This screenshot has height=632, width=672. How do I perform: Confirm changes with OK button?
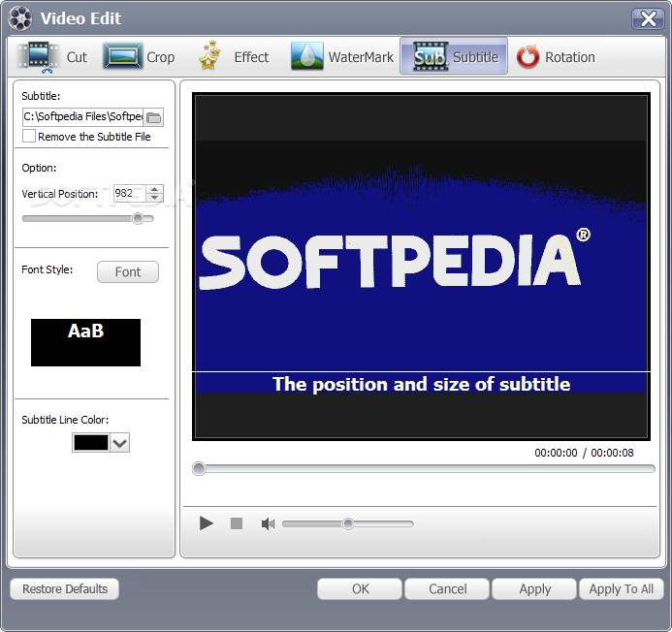pyautogui.click(x=360, y=589)
